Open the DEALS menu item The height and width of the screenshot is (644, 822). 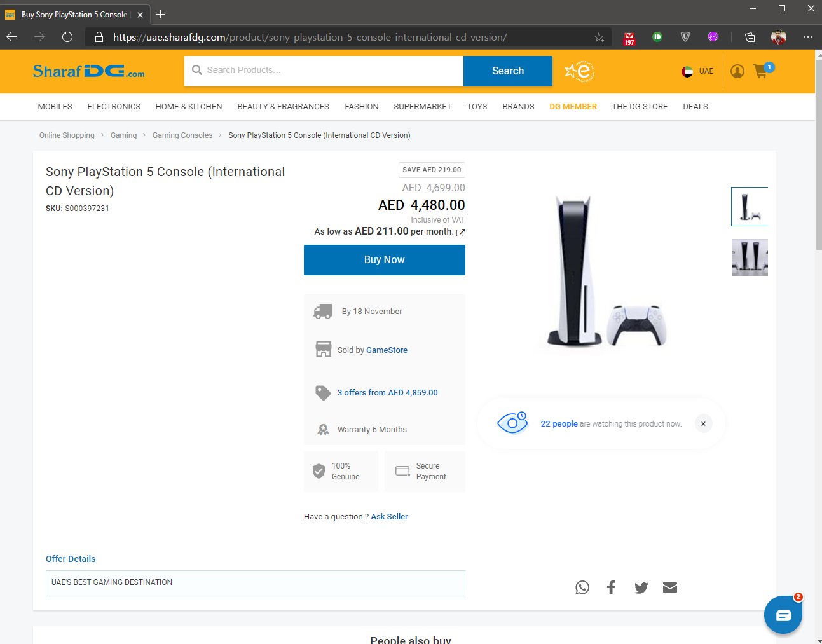click(x=695, y=107)
